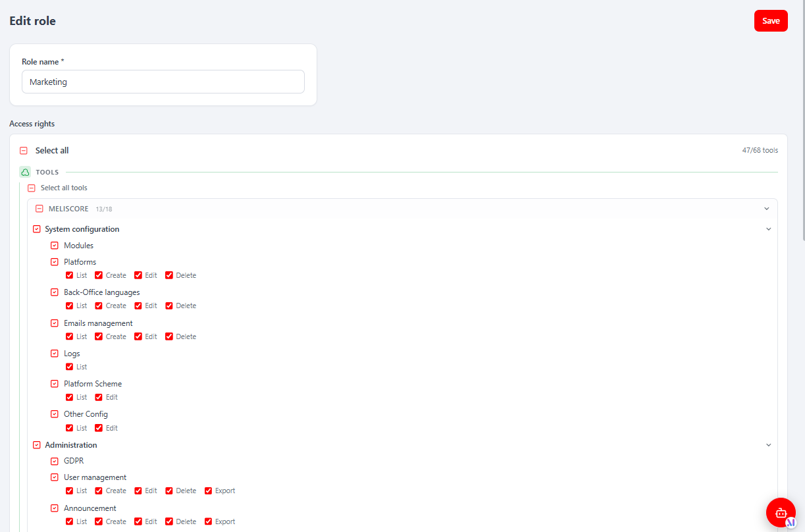805x532 pixels.
Task: Uncheck List under Other Config
Action: click(x=69, y=428)
